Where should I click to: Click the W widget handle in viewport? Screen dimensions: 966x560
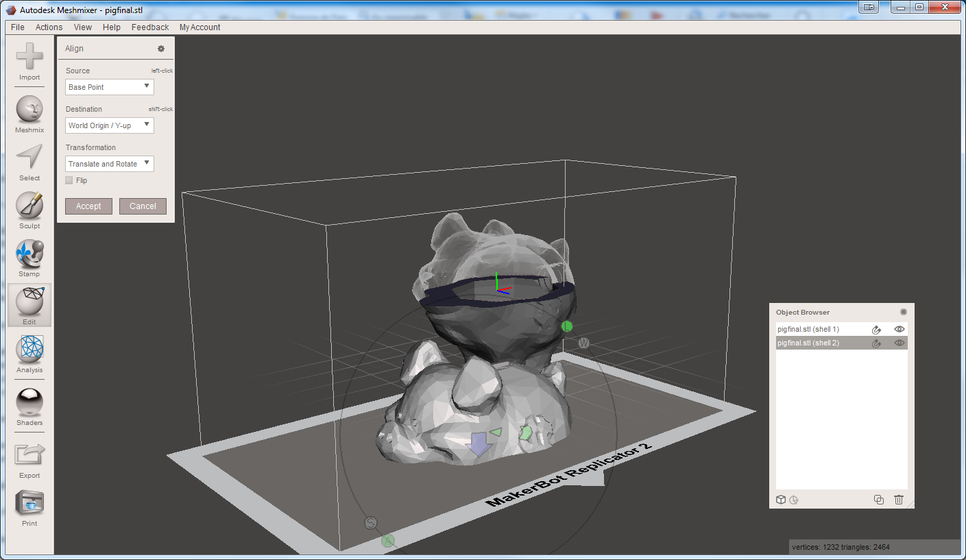(x=583, y=343)
